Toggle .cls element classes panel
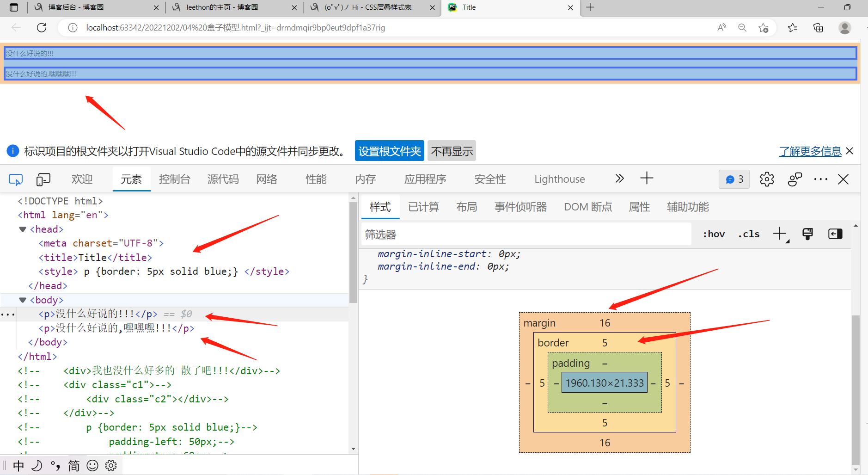This screenshot has height=475, width=868. (x=749, y=234)
